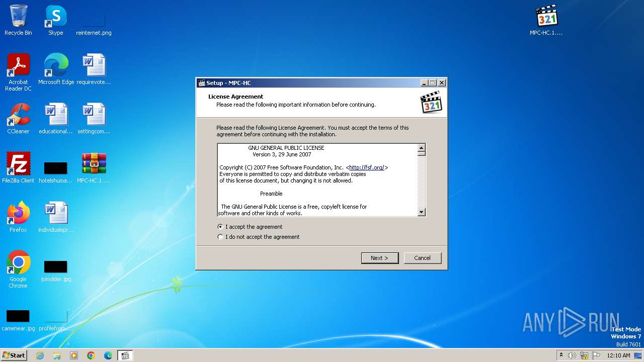Click the license scrollbar track
644x362 pixels.
tap(422, 182)
